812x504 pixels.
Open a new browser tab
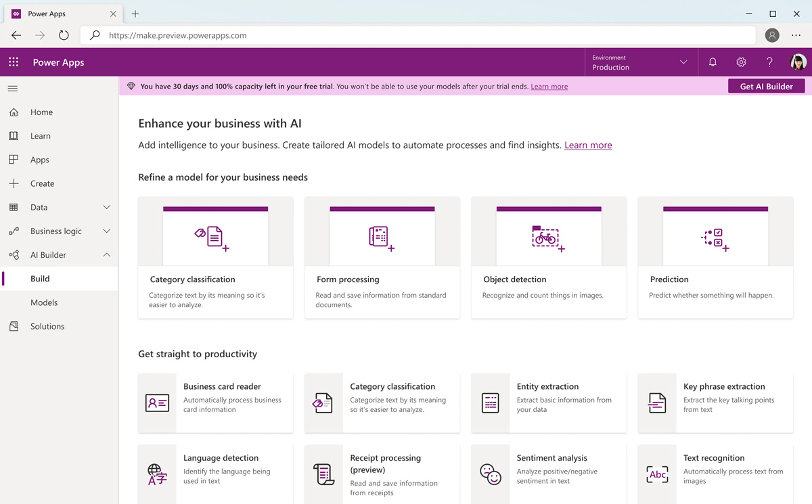[135, 14]
